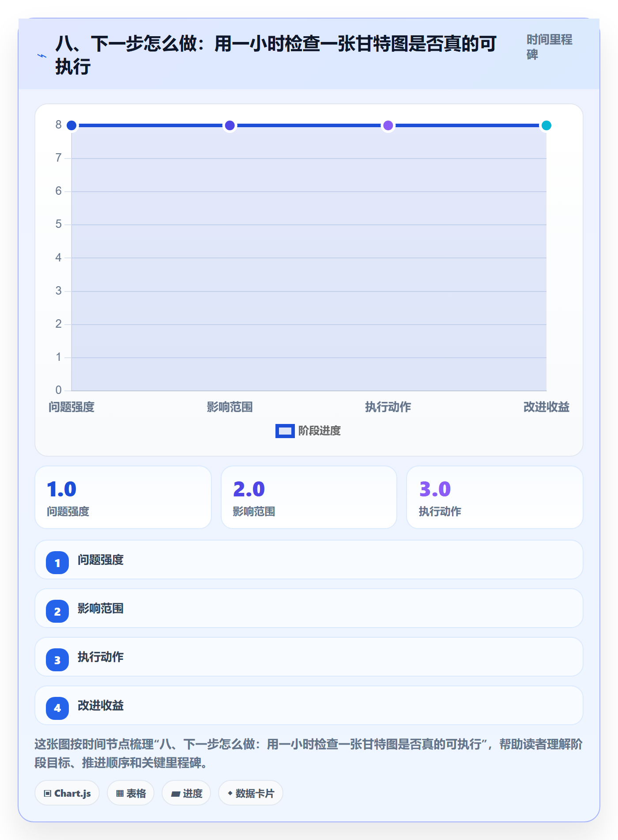Viewport: 618px width, 840px height.
Task: Click the 阶段进度 legend label
Action: pyautogui.click(x=319, y=431)
